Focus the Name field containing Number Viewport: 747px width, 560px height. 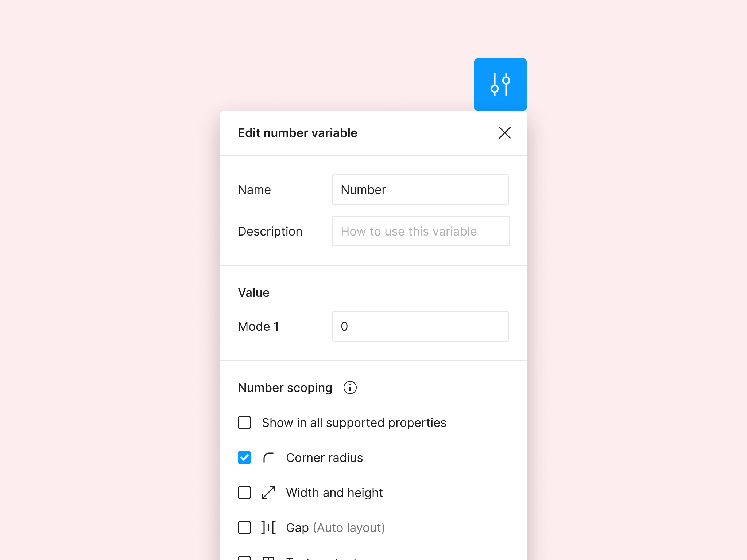point(421,190)
